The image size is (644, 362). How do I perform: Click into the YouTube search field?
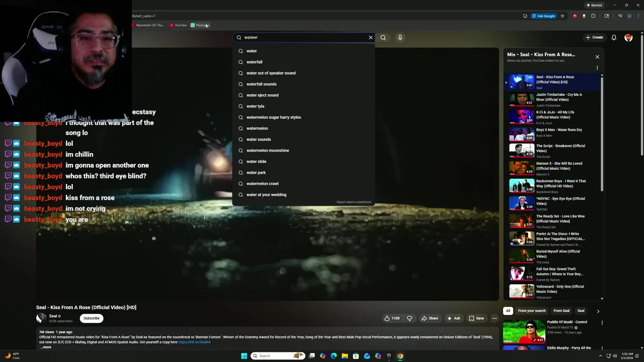(303, 37)
